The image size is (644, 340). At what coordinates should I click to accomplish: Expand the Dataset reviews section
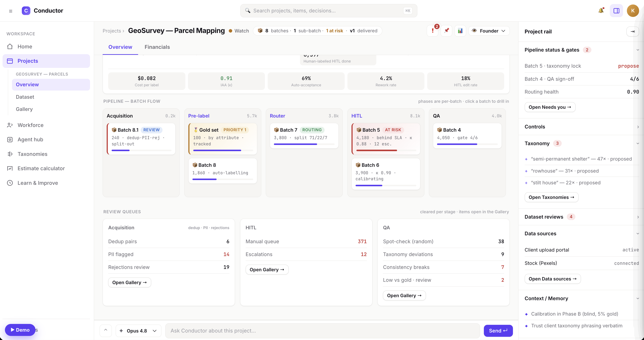click(638, 217)
